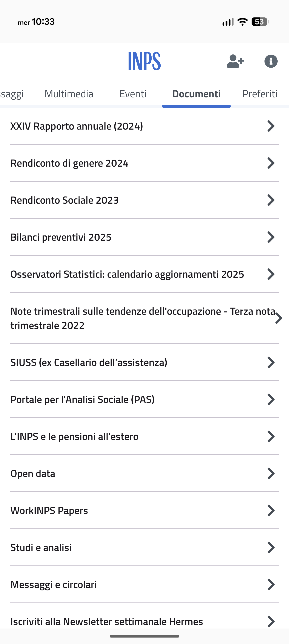Open Osservatori Statistici calendario aggiornamenti 2025
The image size is (289, 644).
pos(127,274)
